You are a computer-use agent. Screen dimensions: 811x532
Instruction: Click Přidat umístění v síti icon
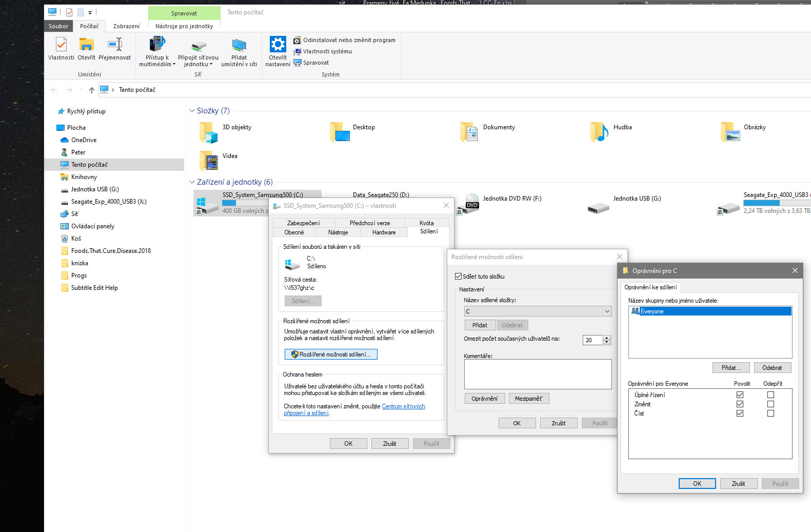239,52
